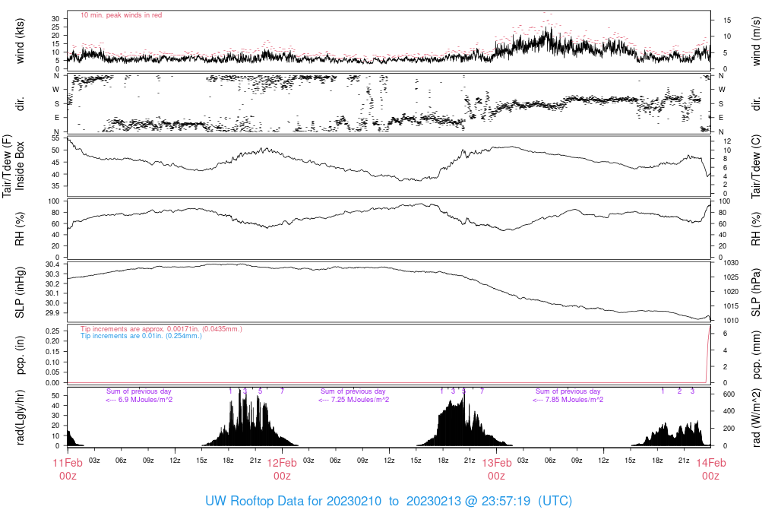
Task: Click the red 'Tip increments are approx. 0.00171in.' note
Action: coord(161,329)
